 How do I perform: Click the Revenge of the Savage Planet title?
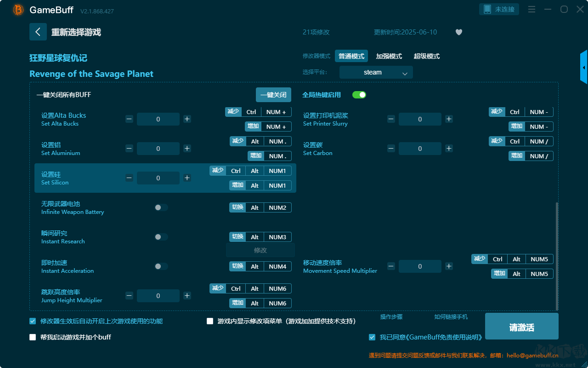pyautogui.click(x=91, y=74)
